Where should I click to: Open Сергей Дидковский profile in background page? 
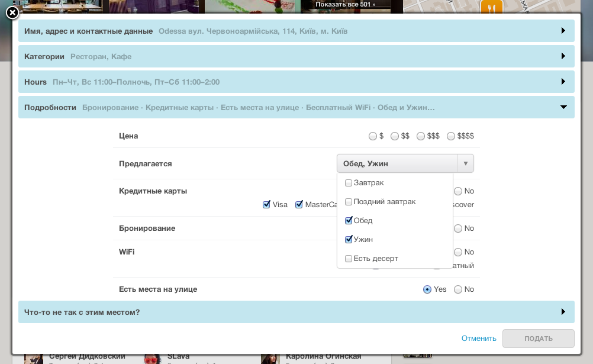[x=87, y=356]
